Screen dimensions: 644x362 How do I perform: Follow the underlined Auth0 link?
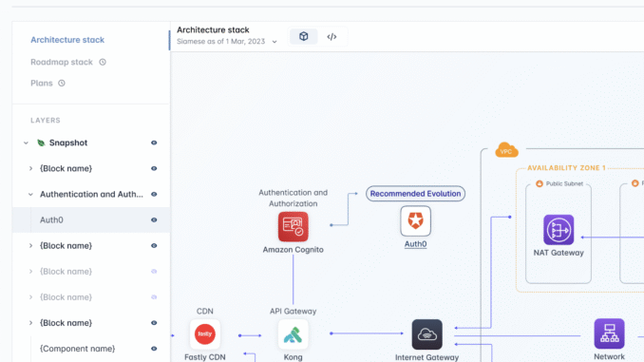click(x=415, y=244)
